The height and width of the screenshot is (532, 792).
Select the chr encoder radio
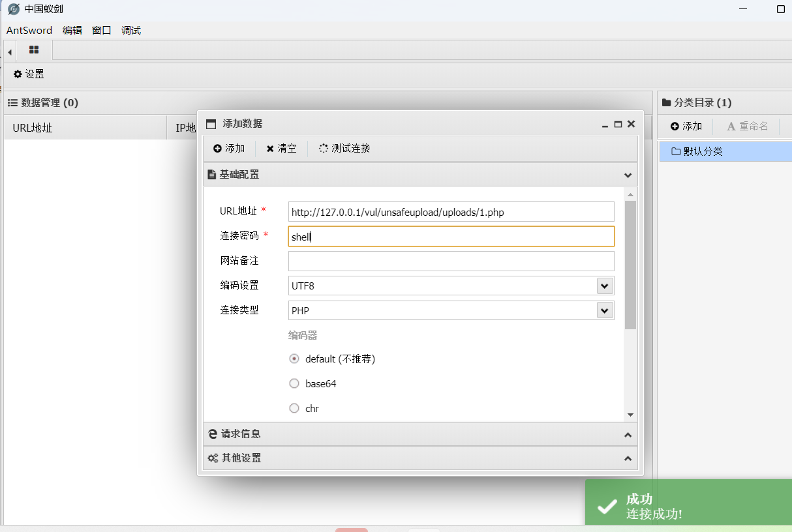[x=294, y=408]
